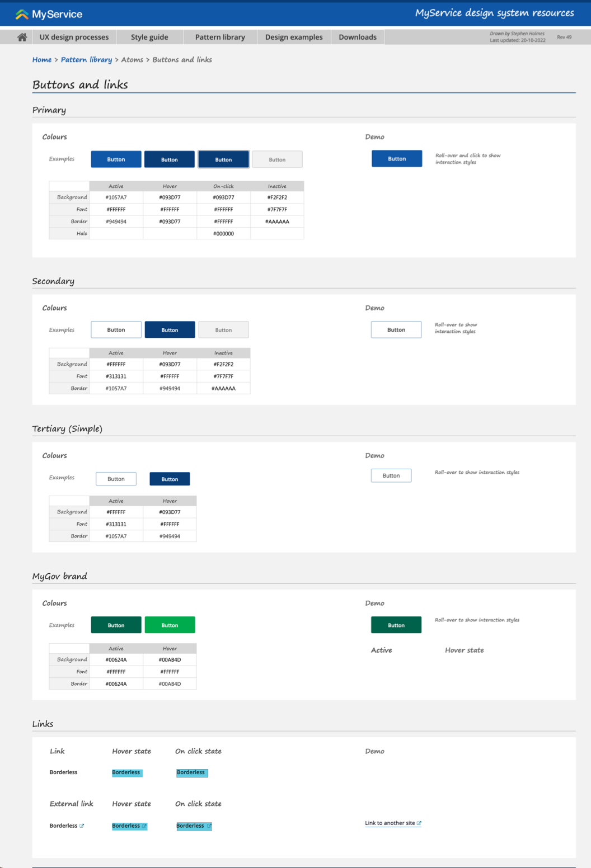Click the external icon on the plain External link 'Borderless'

point(82,825)
